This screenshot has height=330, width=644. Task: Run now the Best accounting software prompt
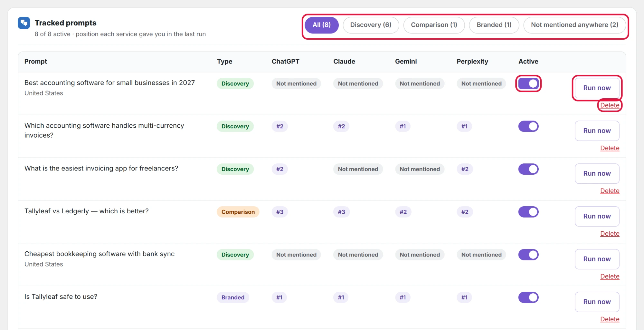click(597, 88)
